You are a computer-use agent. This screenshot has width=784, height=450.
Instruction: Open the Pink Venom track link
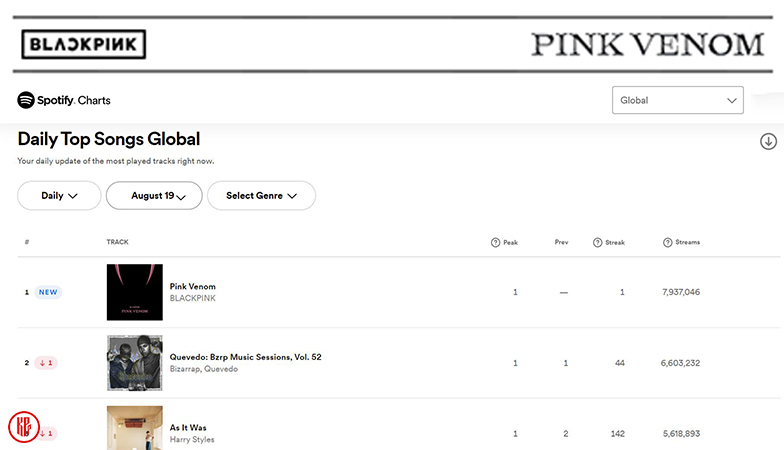click(193, 287)
